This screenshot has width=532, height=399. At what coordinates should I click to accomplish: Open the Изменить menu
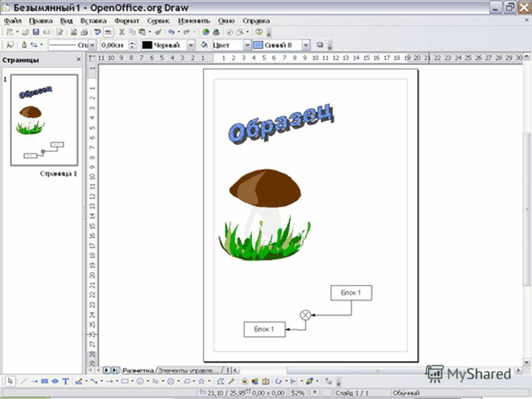coord(194,21)
